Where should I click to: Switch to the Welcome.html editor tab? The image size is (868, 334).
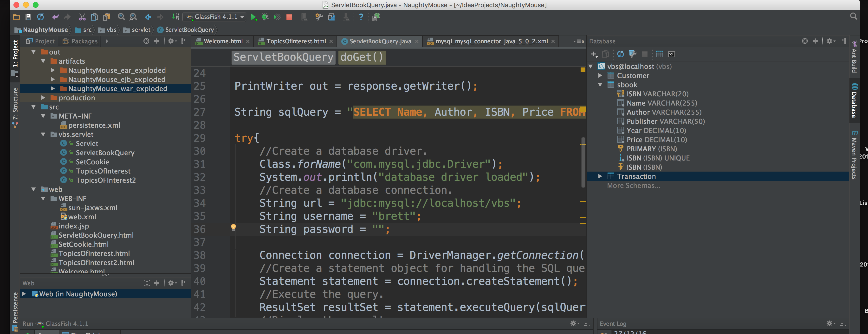tap(223, 41)
